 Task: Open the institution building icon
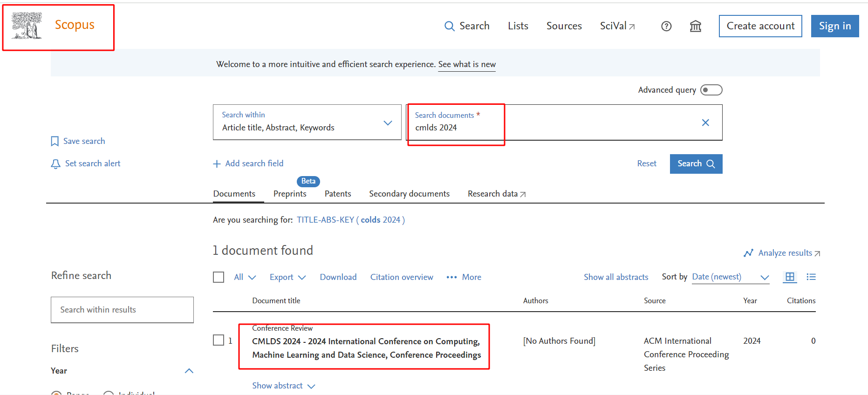[x=696, y=26]
